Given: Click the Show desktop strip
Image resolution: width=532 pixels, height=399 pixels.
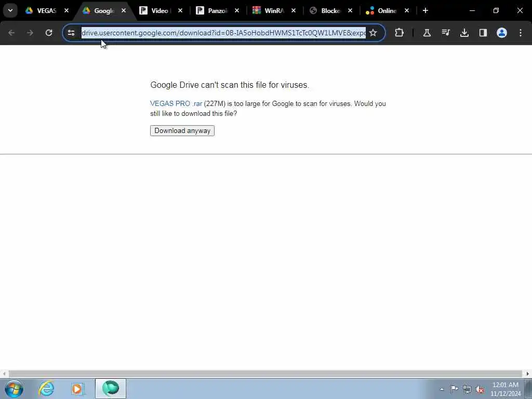Looking at the screenshot, I should [x=528, y=389].
